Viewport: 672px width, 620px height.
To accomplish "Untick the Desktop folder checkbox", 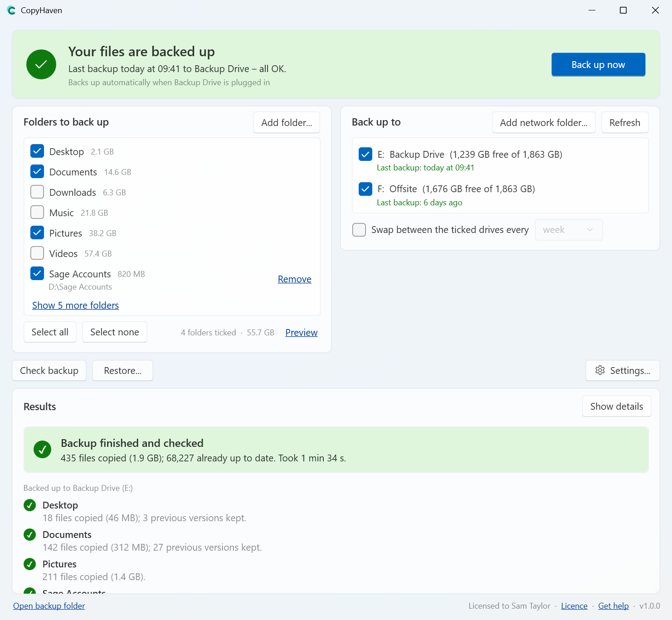I will click(x=37, y=151).
